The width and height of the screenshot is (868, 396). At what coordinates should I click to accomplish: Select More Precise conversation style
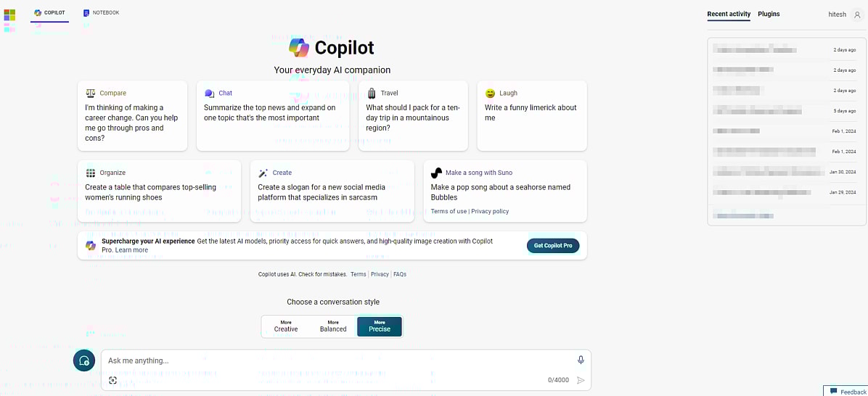[x=380, y=326]
